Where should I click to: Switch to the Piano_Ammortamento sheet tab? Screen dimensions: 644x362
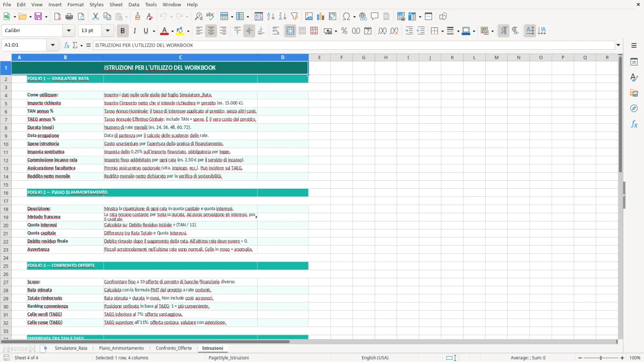(x=121, y=348)
